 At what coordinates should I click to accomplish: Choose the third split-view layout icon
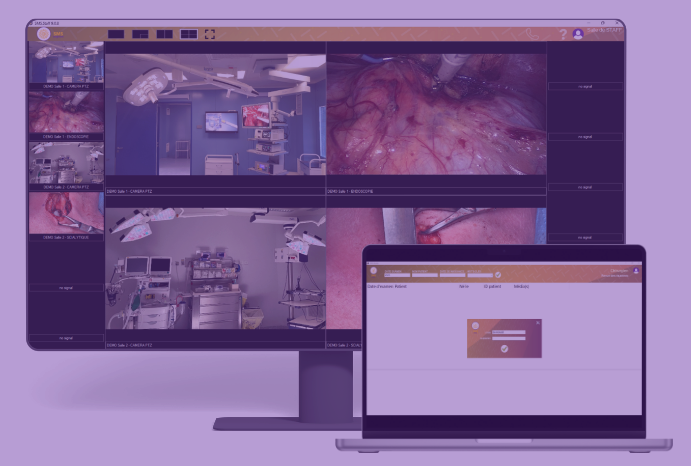coord(164,34)
